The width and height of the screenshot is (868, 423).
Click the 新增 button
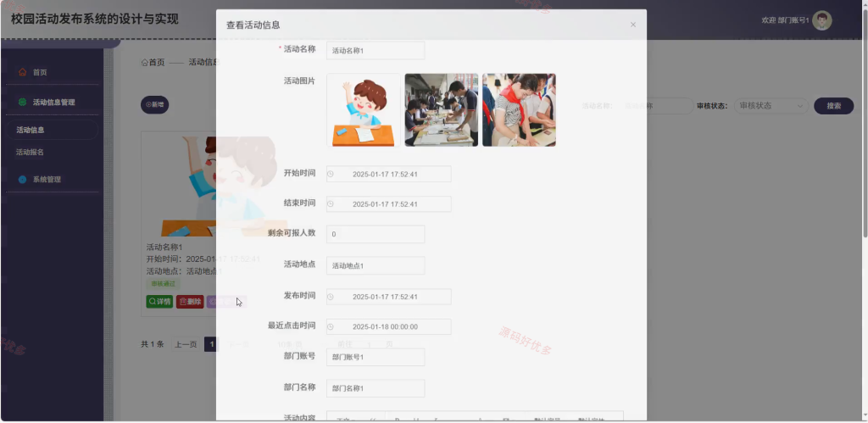click(154, 104)
